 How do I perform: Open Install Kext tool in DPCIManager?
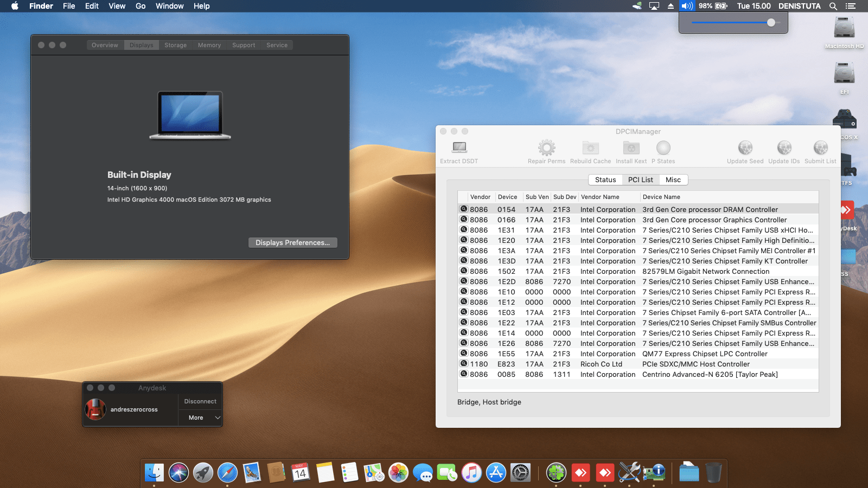point(631,152)
